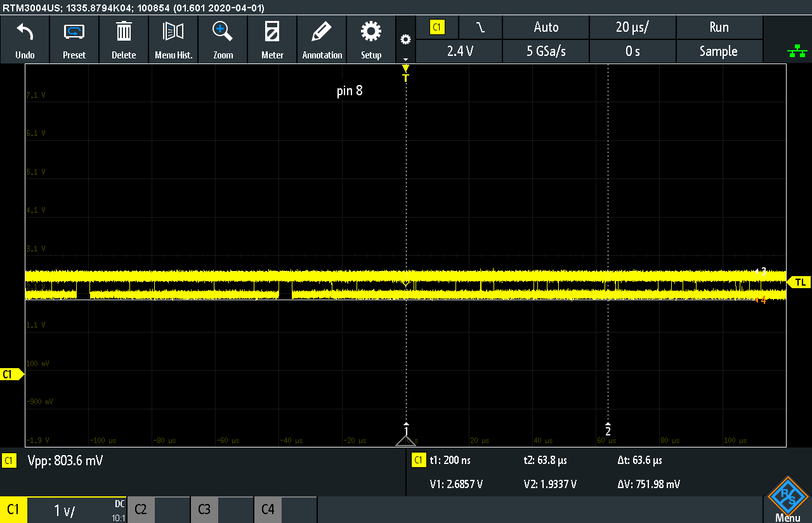
Task: Select cursor 1 marker at bottom
Action: point(406,430)
